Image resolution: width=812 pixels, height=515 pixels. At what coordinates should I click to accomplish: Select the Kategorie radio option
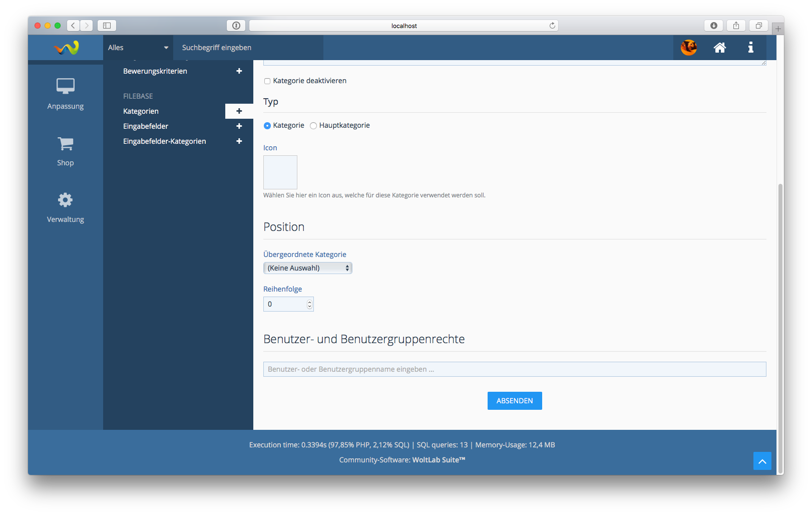click(x=267, y=126)
